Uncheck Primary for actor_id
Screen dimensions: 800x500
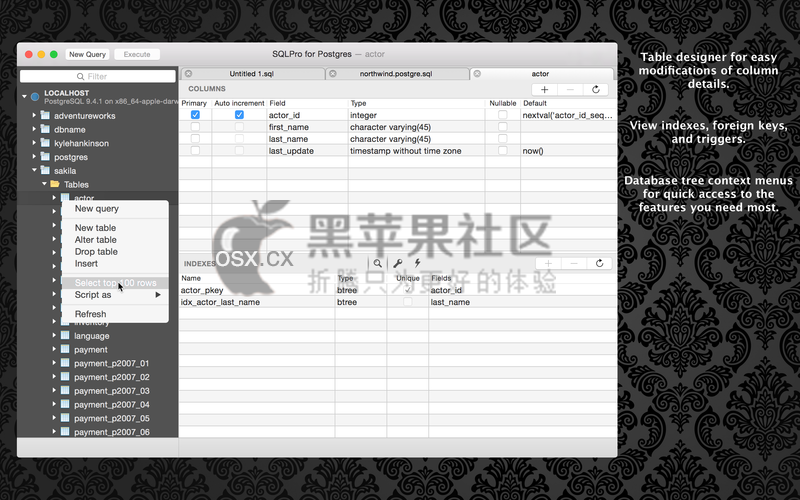195,115
